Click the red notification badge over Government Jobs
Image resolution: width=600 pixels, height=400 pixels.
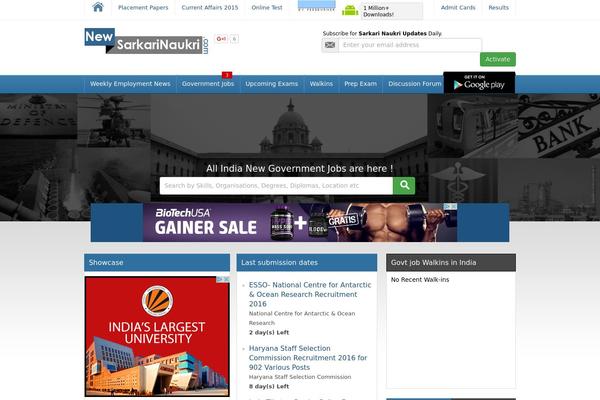(x=227, y=75)
